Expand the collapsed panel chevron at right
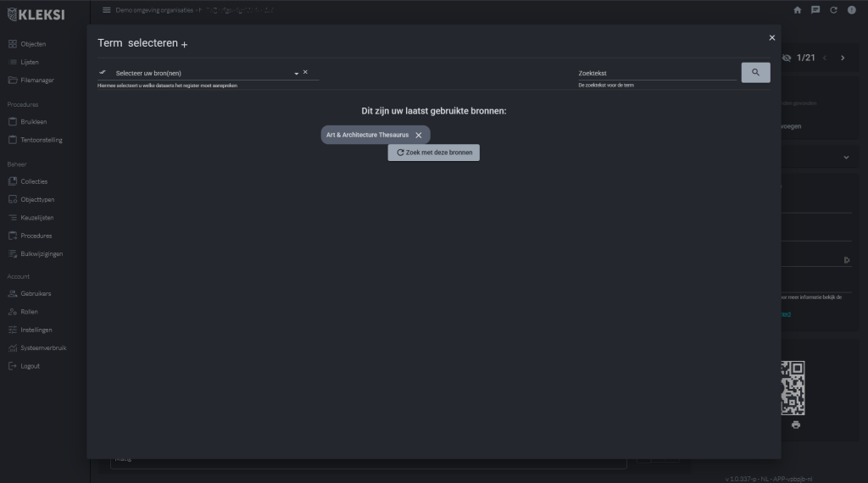The width and height of the screenshot is (868, 483). tap(845, 158)
